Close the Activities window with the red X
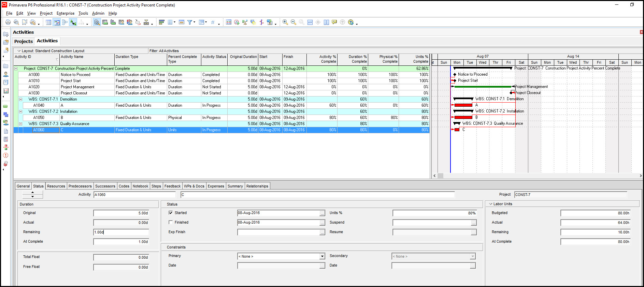 pos(642,32)
